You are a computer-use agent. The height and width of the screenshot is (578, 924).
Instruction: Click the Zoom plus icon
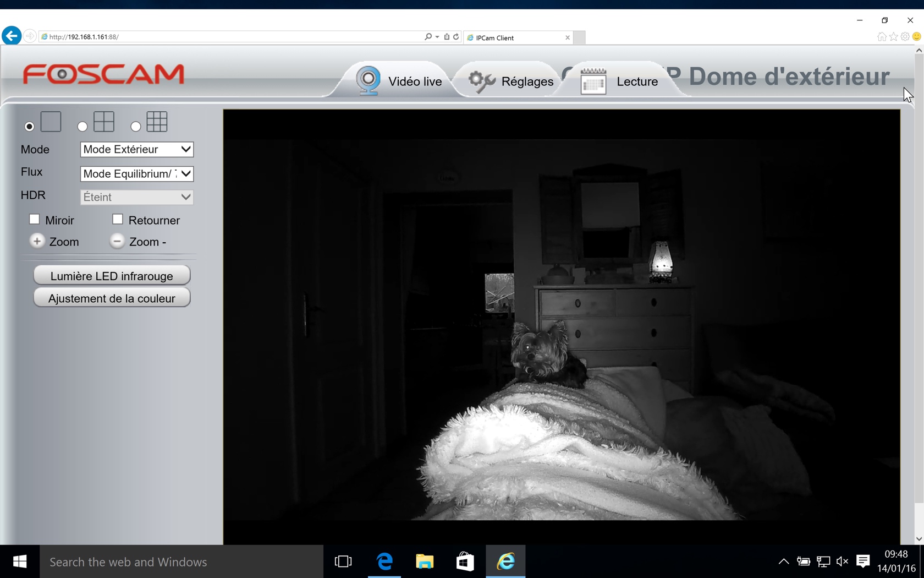(37, 241)
